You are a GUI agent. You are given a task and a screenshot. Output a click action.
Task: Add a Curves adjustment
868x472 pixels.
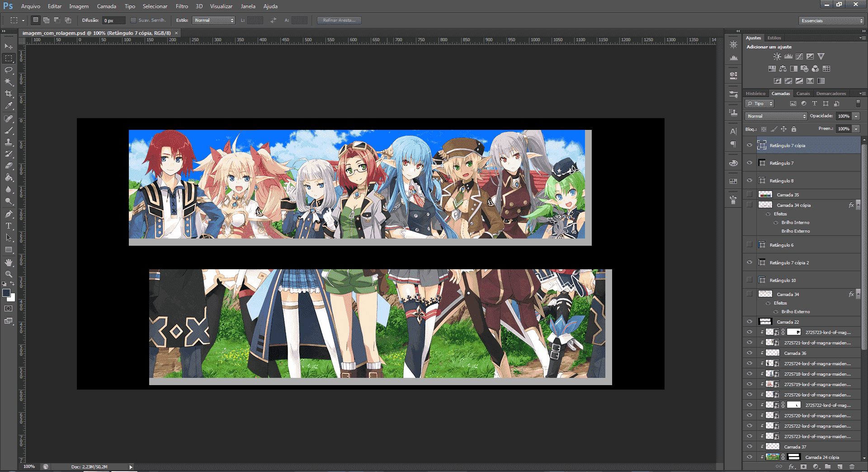pos(799,57)
